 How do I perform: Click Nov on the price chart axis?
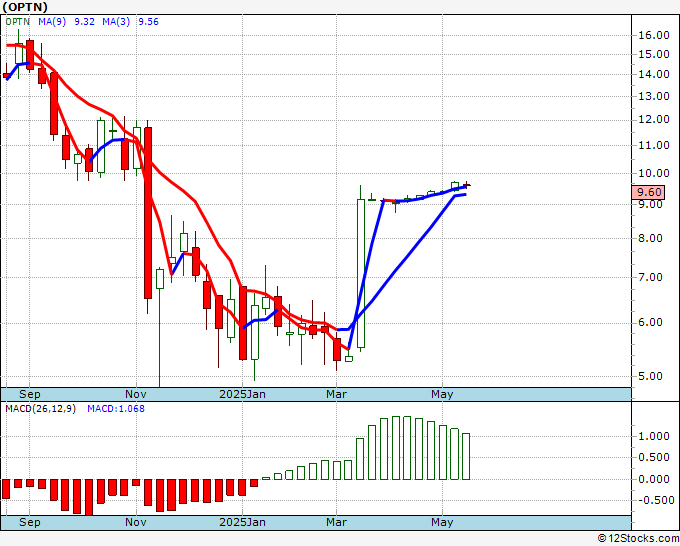136,394
